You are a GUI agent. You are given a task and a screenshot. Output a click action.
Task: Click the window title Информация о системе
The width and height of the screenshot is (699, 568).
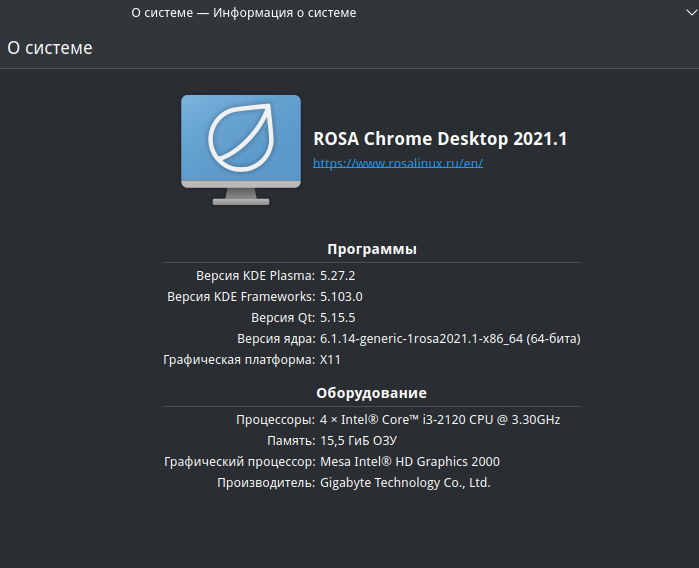click(x=243, y=13)
